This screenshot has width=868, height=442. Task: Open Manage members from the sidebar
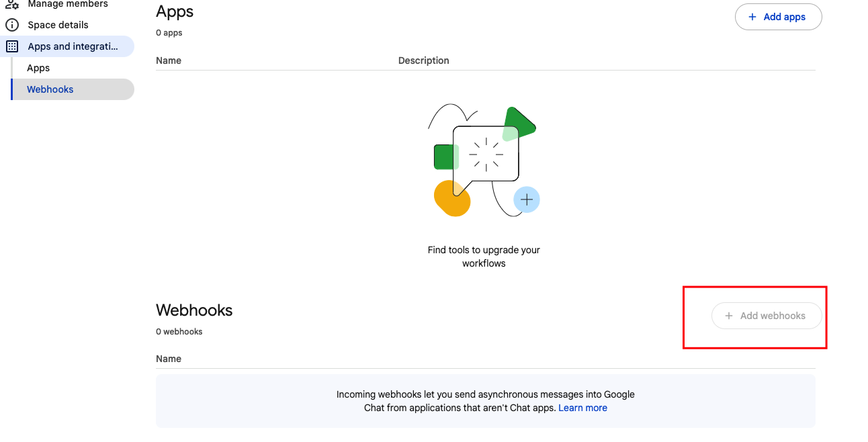pyautogui.click(x=67, y=4)
